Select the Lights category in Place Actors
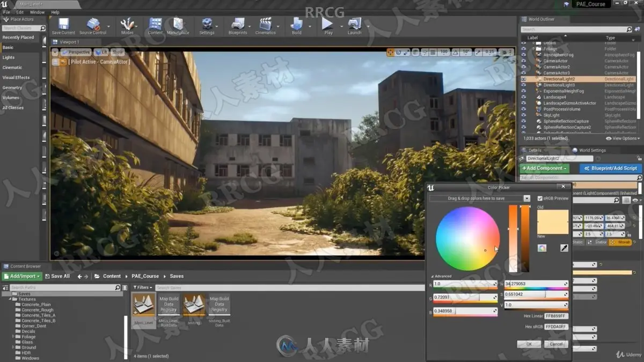Image resolution: width=644 pixels, height=362 pixels. coord(9,57)
